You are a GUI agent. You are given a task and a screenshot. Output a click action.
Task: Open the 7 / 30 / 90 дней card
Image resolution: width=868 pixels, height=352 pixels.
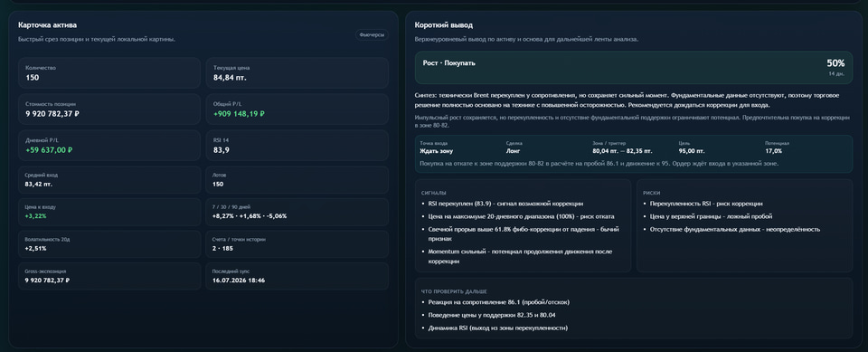click(297, 213)
